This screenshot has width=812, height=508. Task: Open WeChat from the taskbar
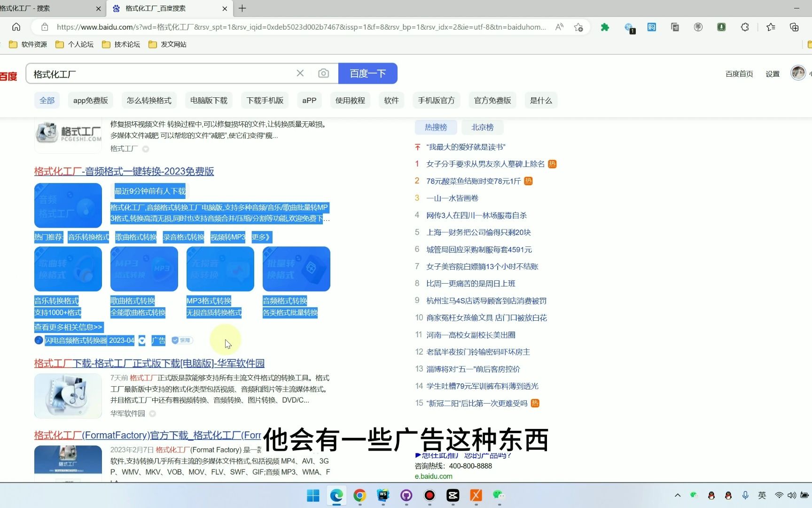coord(499,495)
